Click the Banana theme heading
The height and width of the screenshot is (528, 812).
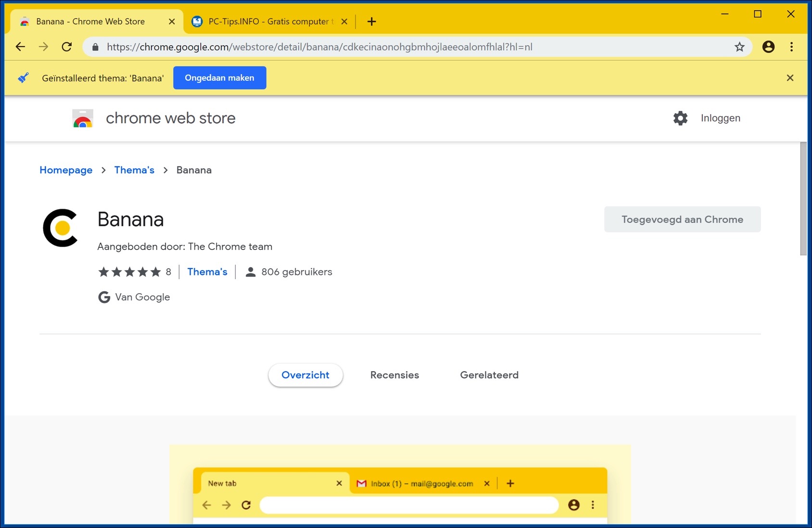(x=130, y=219)
